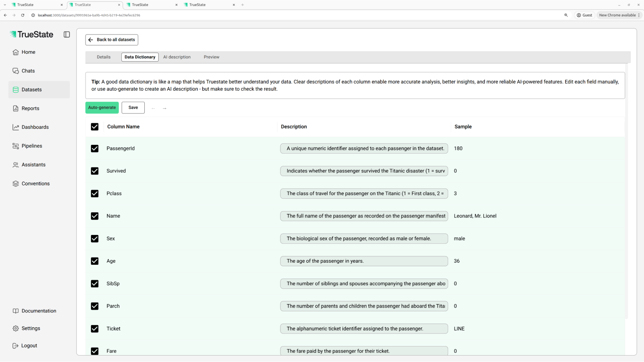
Task: Open the tab search dropdown arrow
Action: pos(5,5)
